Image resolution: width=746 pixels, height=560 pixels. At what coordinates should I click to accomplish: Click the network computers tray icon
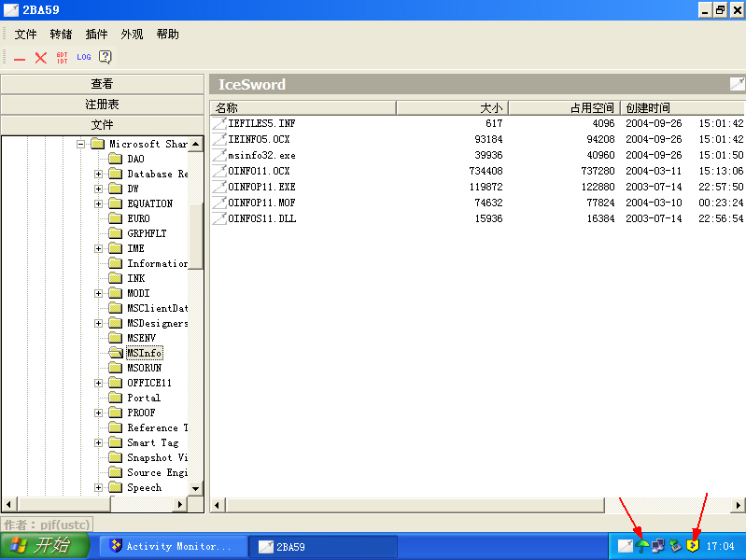[658, 546]
